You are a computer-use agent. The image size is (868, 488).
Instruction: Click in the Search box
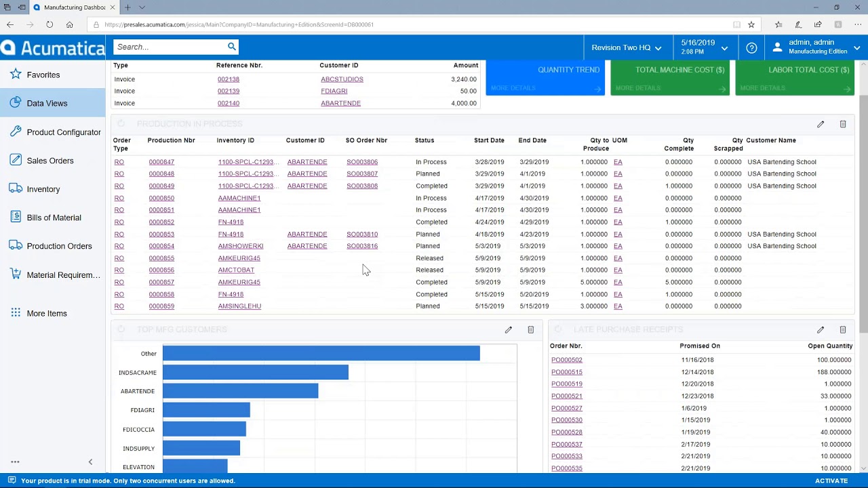pos(170,47)
